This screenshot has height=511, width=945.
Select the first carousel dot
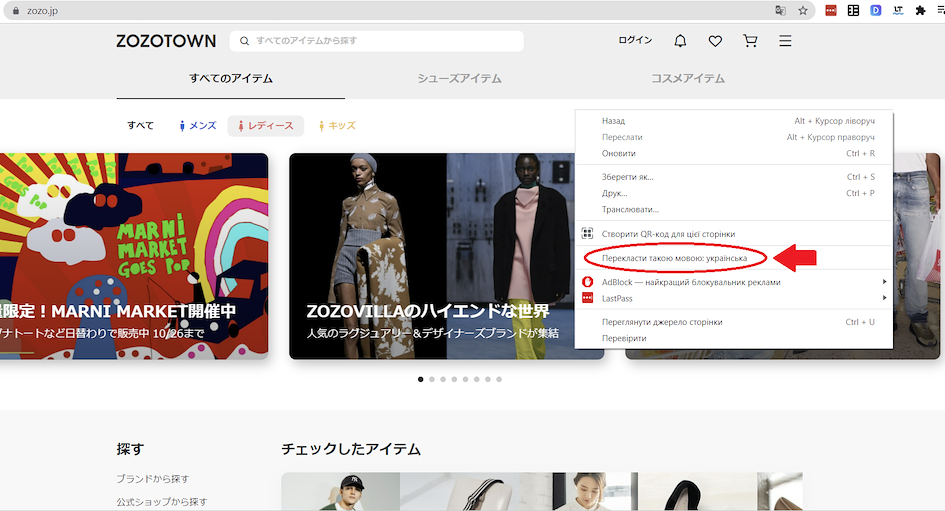pos(421,379)
